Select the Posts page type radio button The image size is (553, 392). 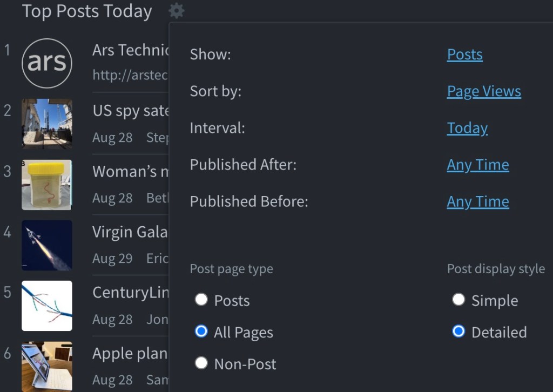(201, 300)
